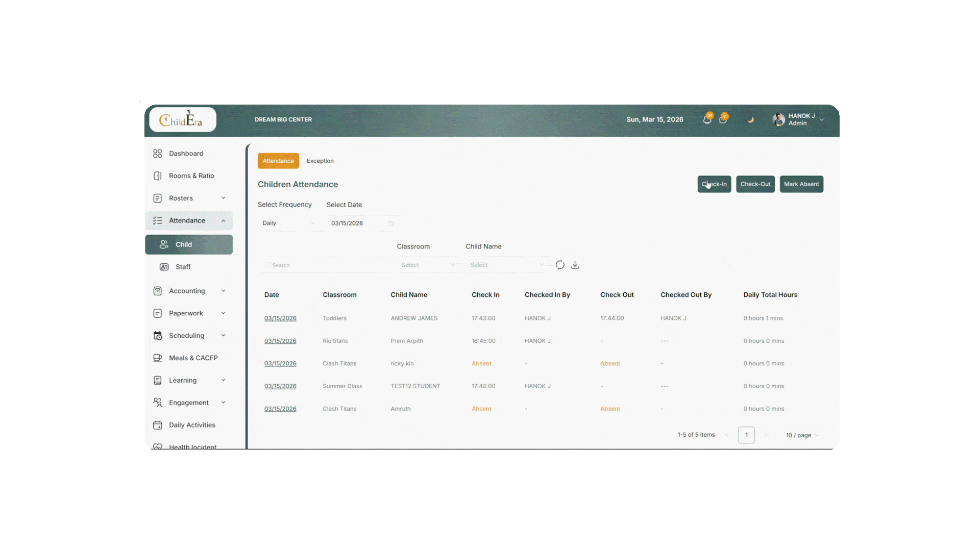Screen dimensions: 980x551
Task: Click the Paperwork sidebar icon
Action: point(158,314)
